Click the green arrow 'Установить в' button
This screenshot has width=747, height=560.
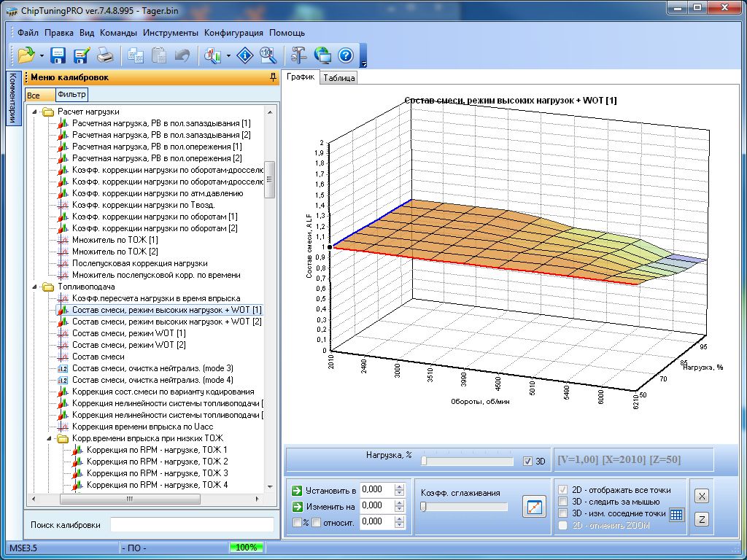(x=296, y=490)
